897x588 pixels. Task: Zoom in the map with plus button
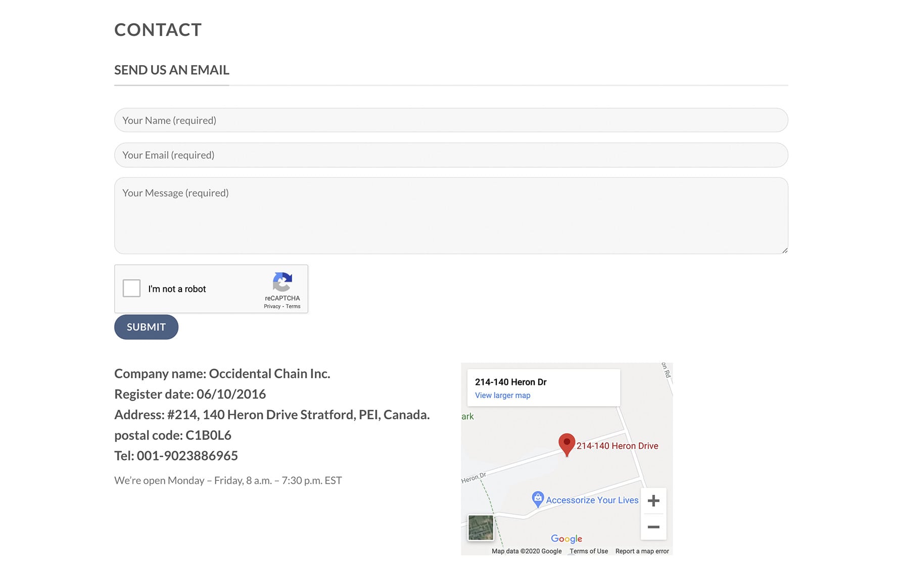[653, 501]
